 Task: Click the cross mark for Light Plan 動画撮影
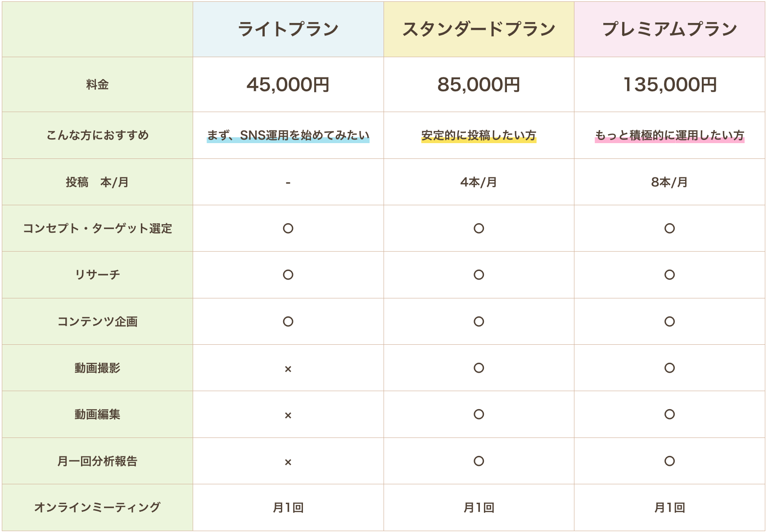[x=288, y=369]
